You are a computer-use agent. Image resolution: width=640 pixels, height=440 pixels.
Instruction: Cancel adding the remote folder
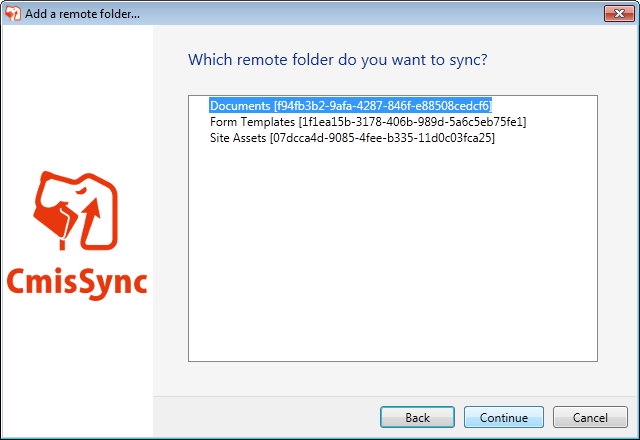click(589, 417)
